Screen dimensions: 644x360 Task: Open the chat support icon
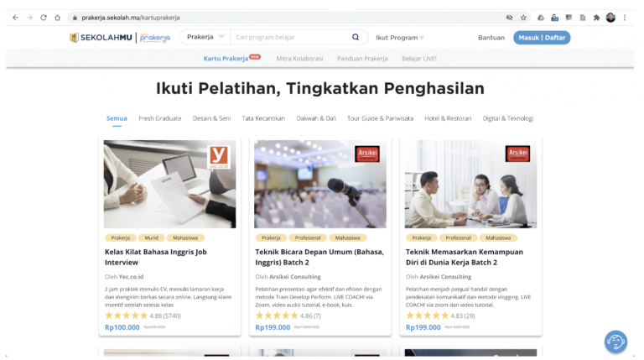[615, 342]
